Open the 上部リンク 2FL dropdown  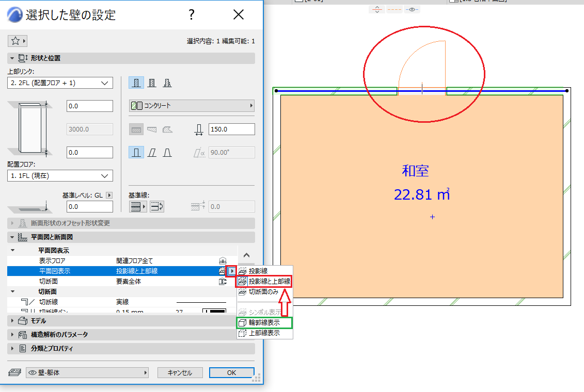pos(60,83)
